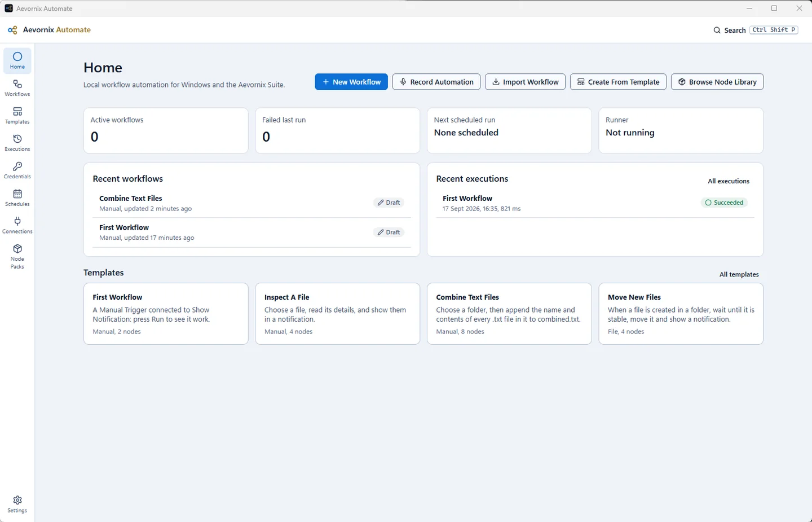Click the New Workflow button

click(351, 82)
